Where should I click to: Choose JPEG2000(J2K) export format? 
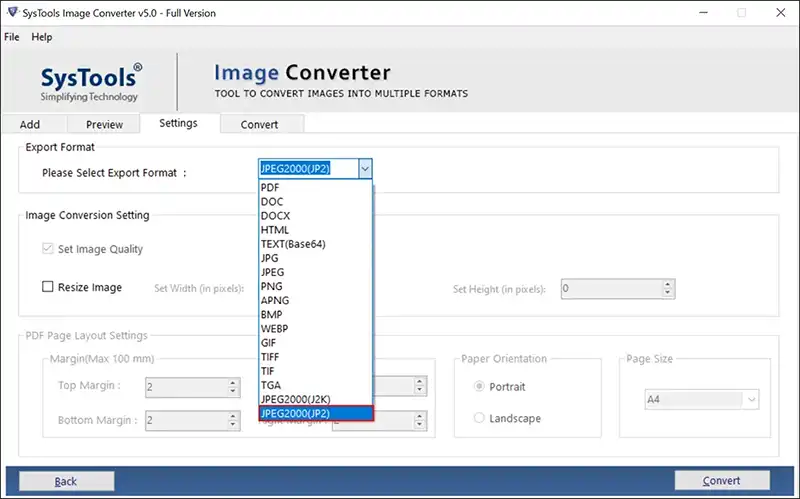315,399
